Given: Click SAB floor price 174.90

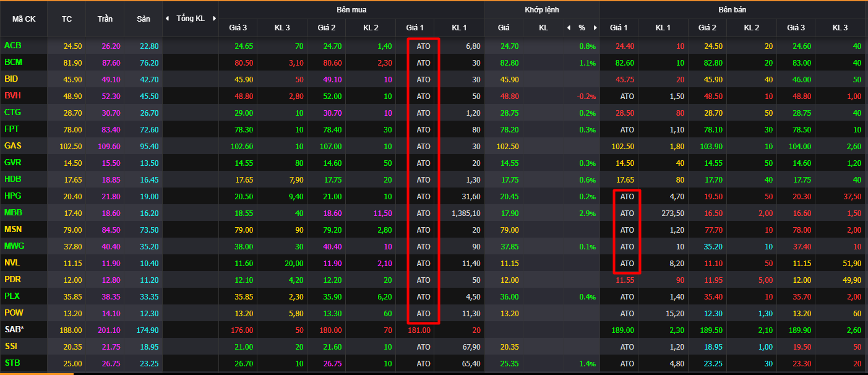Looking at the screenshot, I should click(x=147, y=330).
